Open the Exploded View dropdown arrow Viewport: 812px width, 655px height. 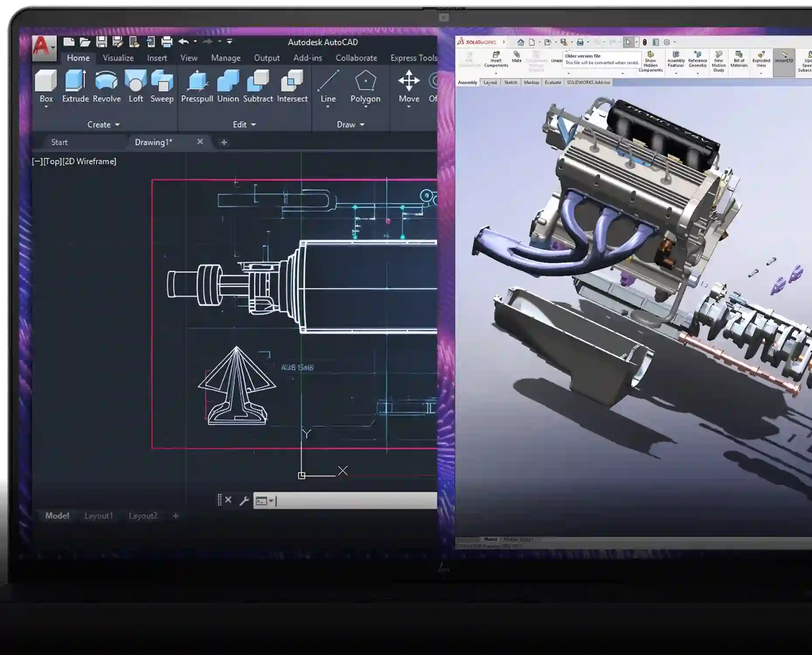point(761,73)
